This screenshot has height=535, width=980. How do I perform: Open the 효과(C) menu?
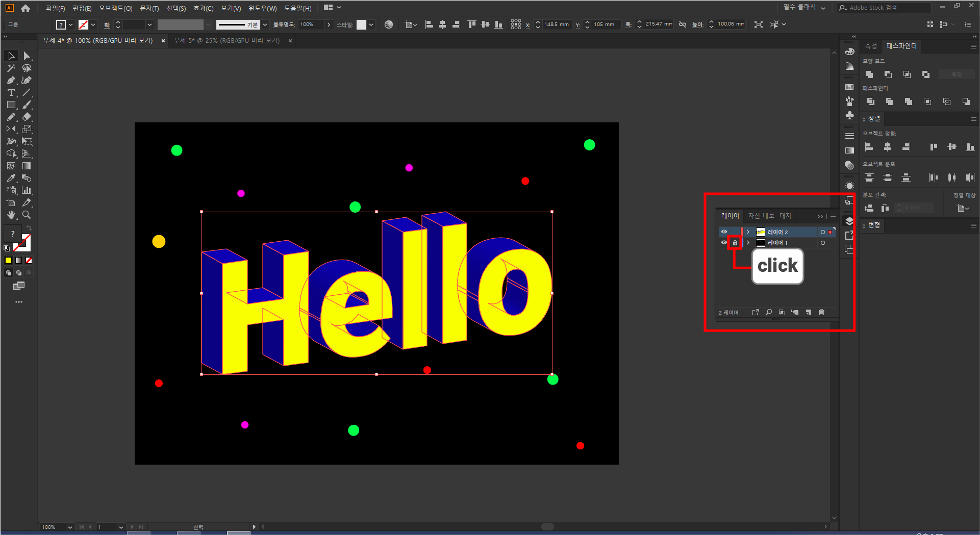(203, 8)
